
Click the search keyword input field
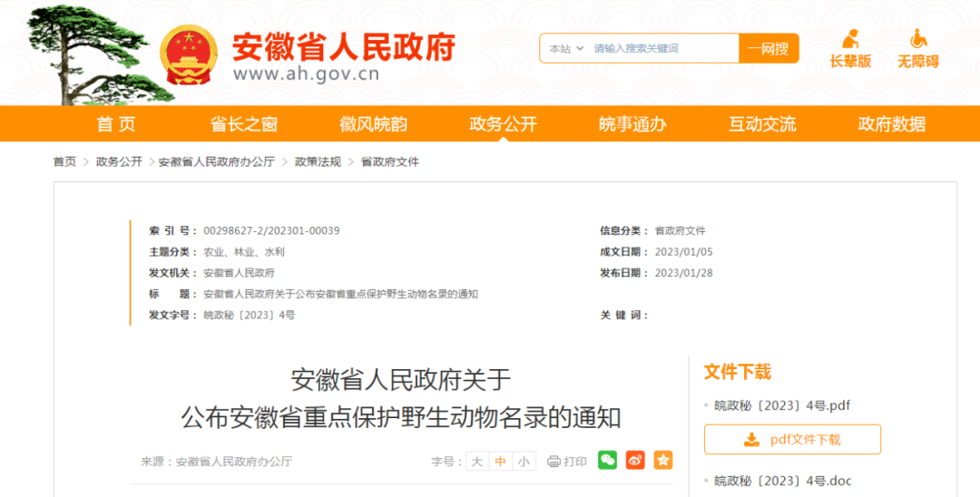coord(663,49)
